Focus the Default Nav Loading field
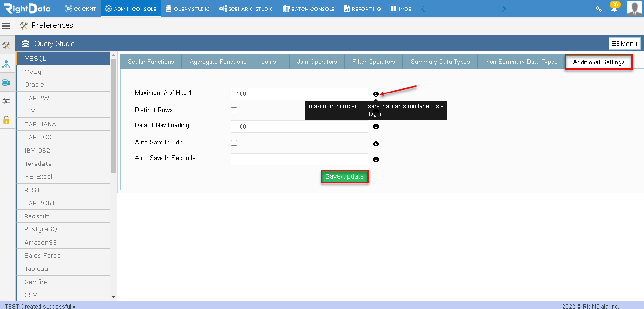 click(x=300, y=126)
